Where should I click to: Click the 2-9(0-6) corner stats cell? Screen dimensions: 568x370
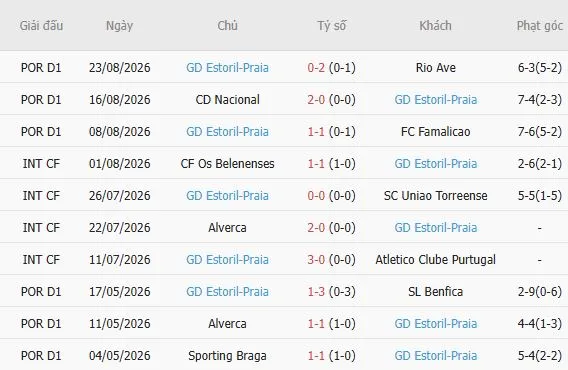tap(540, 292)
